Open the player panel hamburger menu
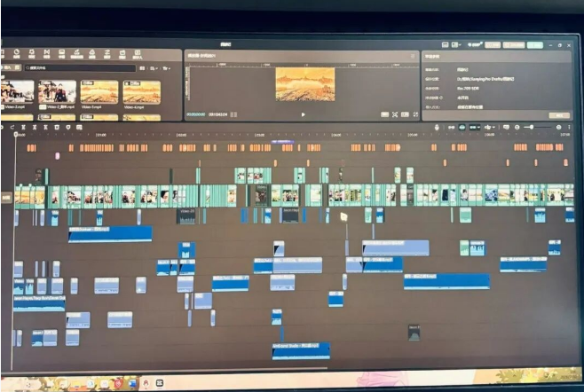The image size is (584, 392). (x=413, y=56)
